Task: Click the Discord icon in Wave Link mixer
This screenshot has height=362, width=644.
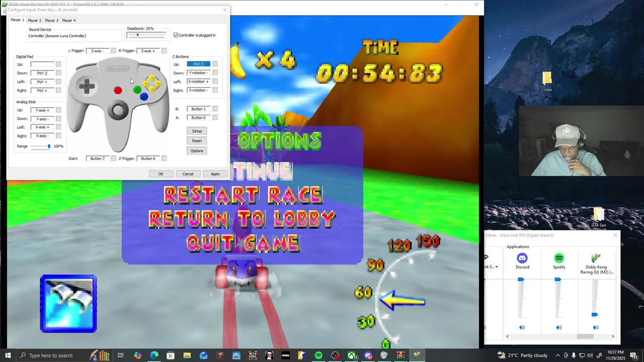Action: pos(522,258)
